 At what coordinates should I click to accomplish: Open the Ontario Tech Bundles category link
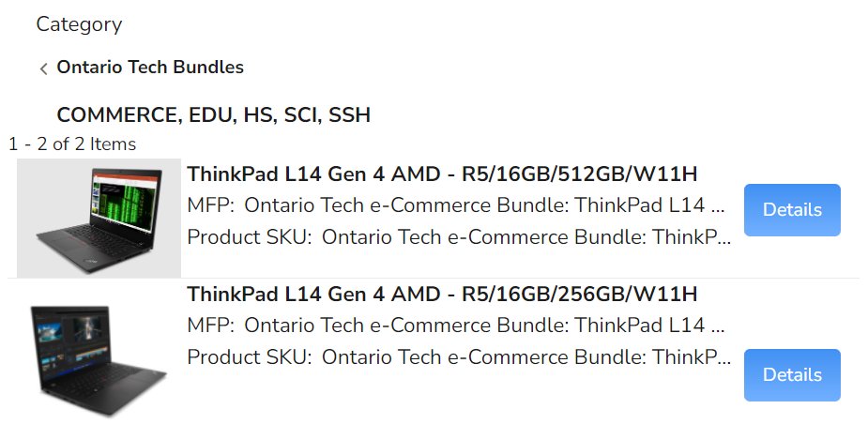(x=150, y=68)
